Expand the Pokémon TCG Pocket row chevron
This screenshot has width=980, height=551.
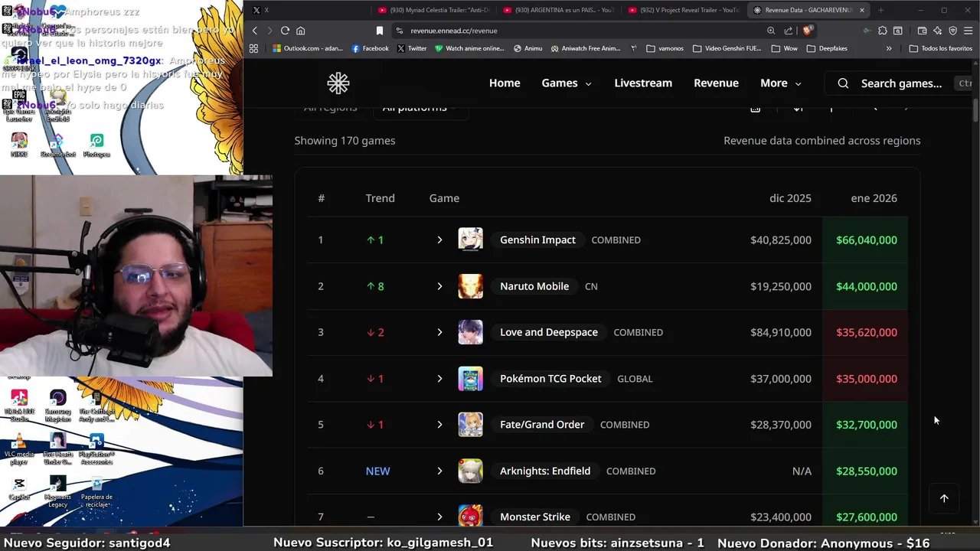click(x=439, y=379)
